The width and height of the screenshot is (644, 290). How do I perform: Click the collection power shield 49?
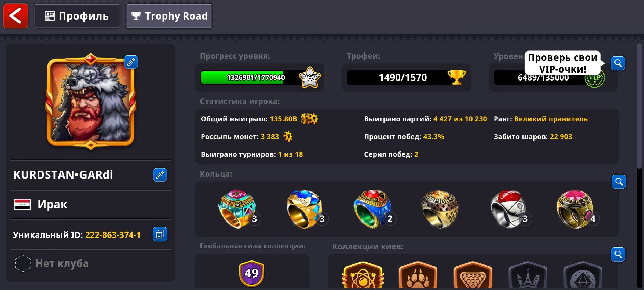(251, 273)
